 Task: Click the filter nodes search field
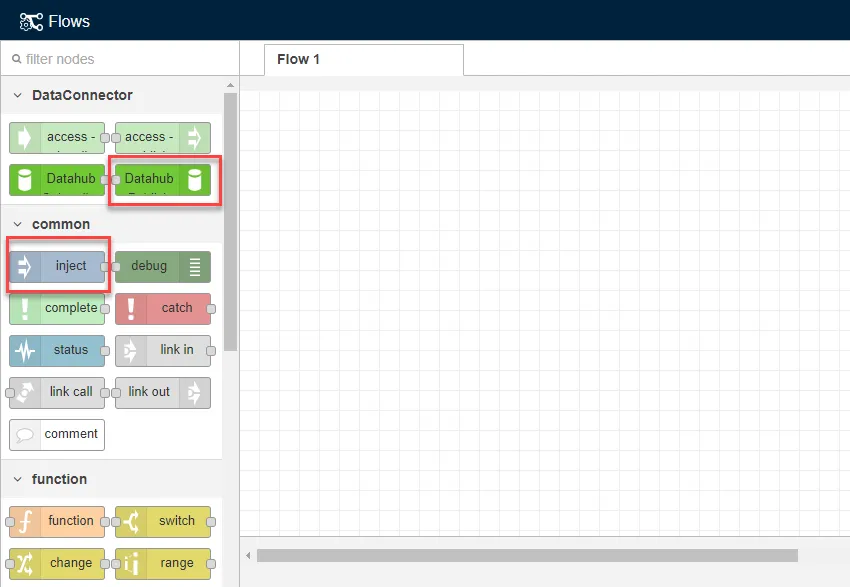110,59
